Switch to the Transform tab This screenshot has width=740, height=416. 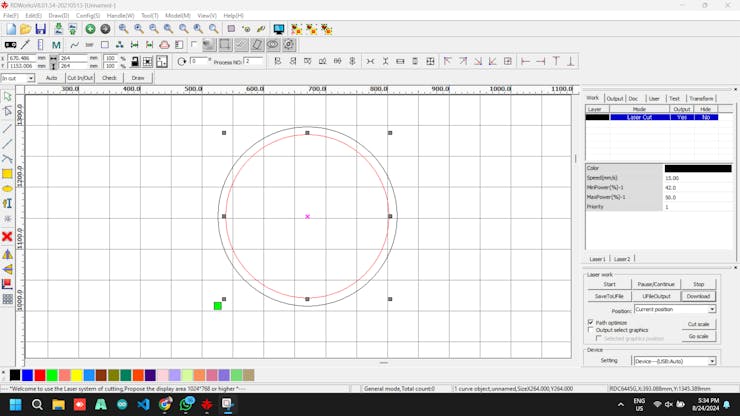tap(701, 98)
